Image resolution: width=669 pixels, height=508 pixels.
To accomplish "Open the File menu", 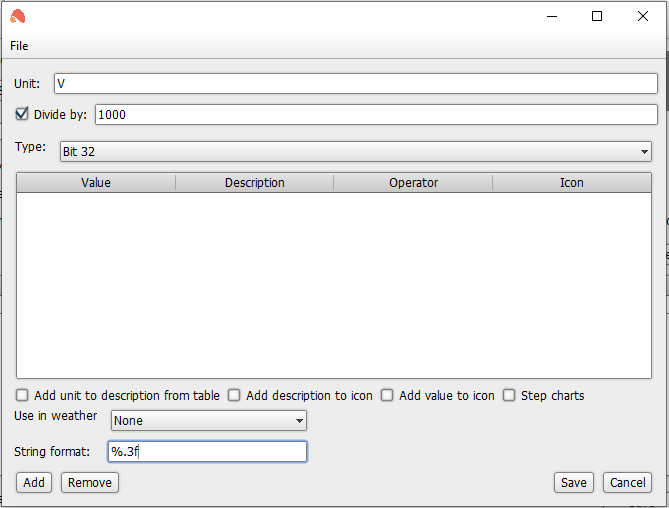I will click(19, 46).
